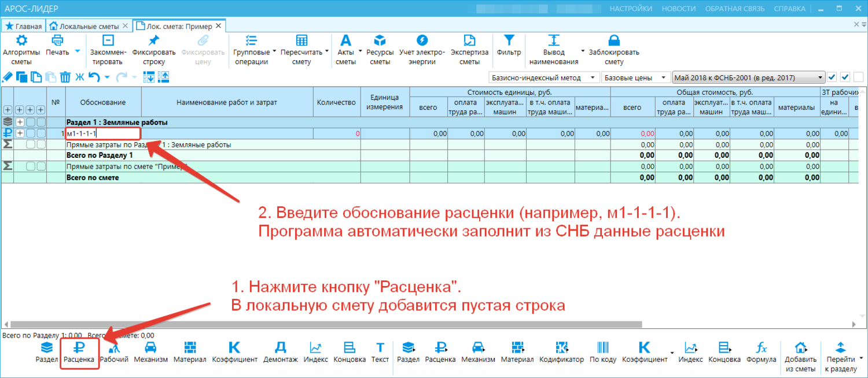Tick the unchecked checkbox at toolbar end
The image size is (868, 378).
[x=858, y=77]
